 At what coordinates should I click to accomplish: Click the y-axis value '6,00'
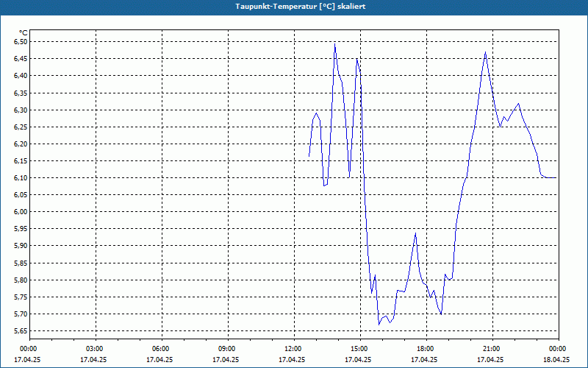pos(21,212)
